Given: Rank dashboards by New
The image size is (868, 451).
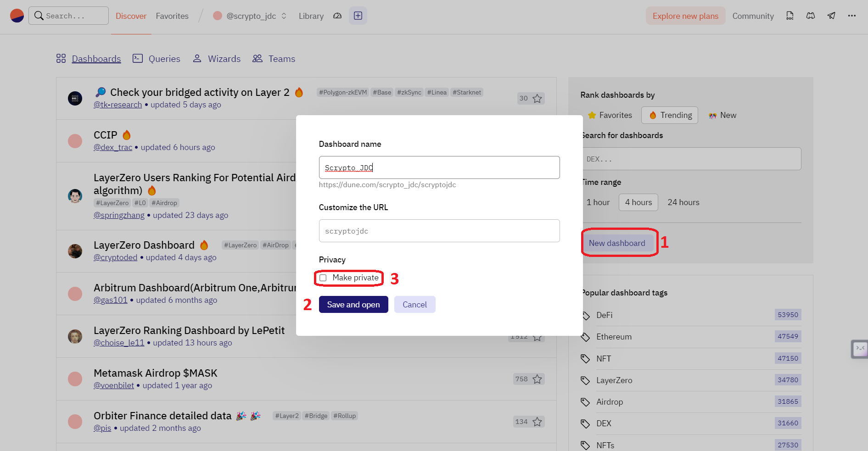Looking at the screenshot, I should [x=722, y=115].
